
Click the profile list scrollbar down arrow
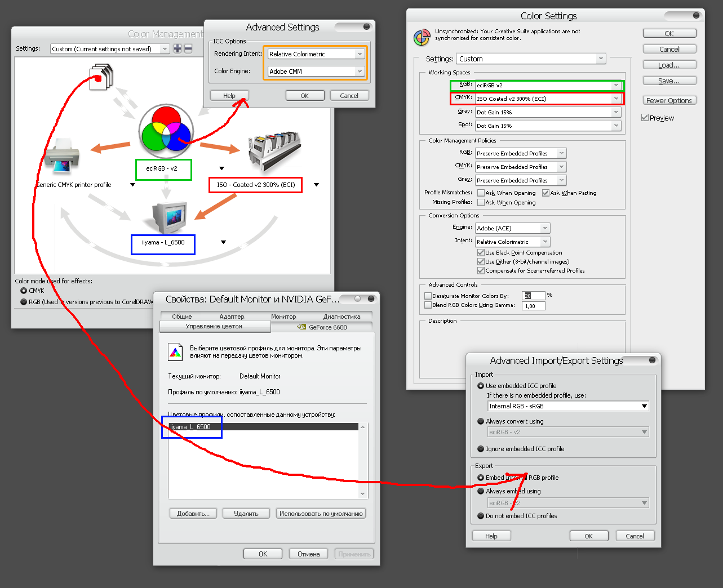pyautogui.click(x=363, y=494)
